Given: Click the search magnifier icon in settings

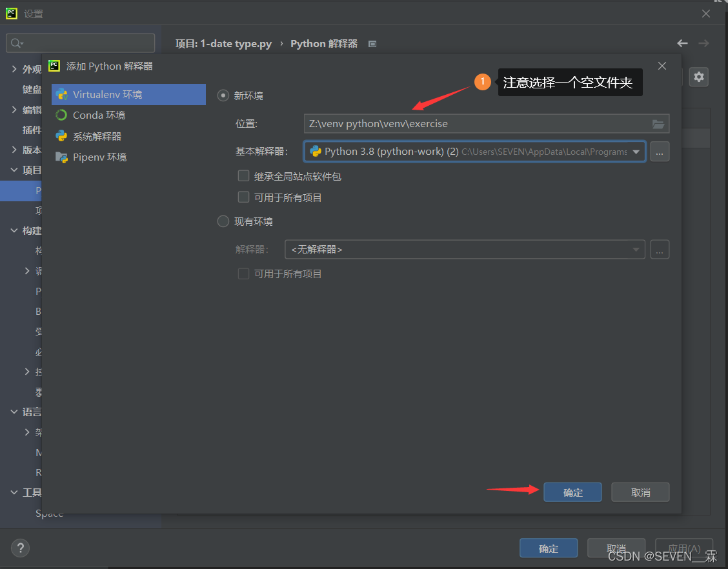Looking at the screenshot, I should click(16, 43).
